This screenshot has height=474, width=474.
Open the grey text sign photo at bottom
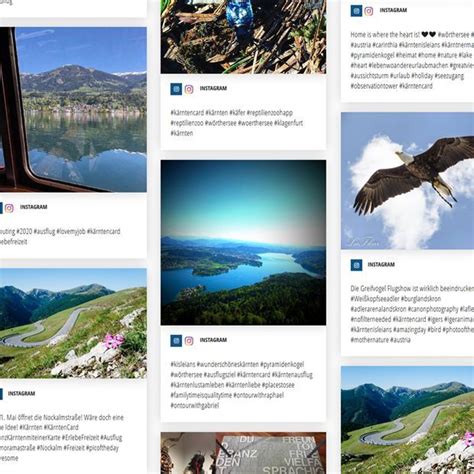pos(243,453)
